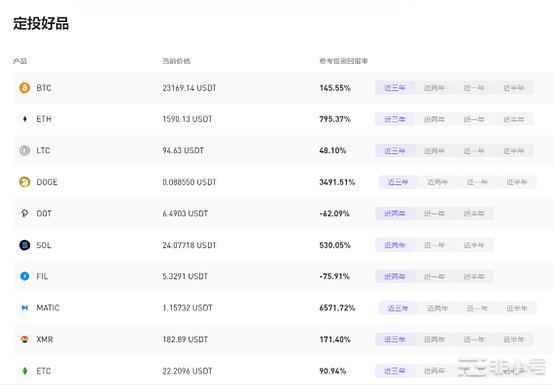Click the BTC product name
554x385 pixels.
44,88
